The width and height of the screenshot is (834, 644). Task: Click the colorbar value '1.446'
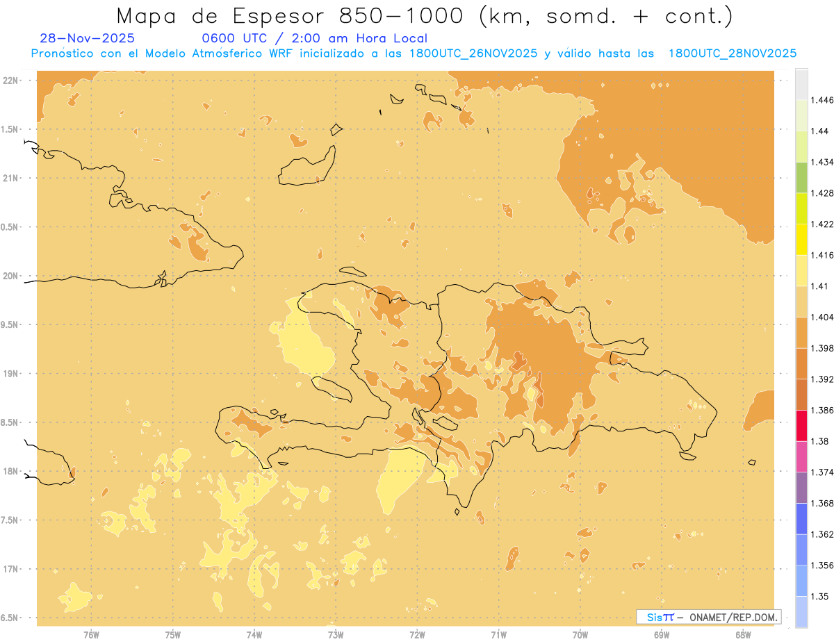[x=821, y=100]
